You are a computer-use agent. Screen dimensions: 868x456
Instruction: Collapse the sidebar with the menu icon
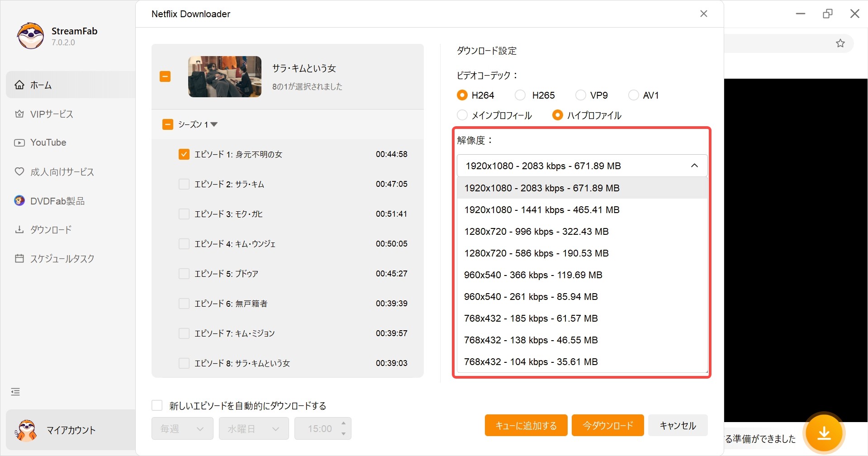tap(15, 392)
